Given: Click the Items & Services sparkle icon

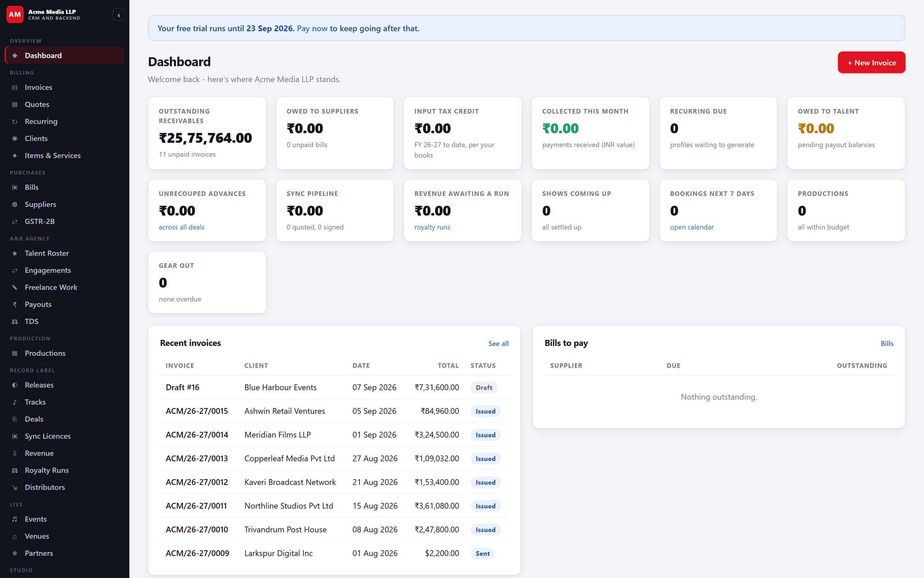Looking at the screenshot, I should click(x=15, y=155).
